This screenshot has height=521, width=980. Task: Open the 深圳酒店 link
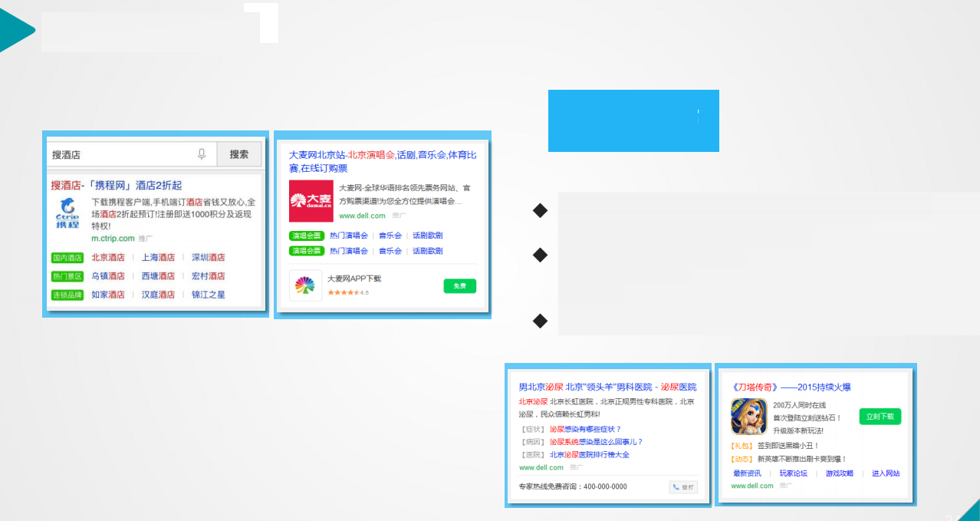tap(208, 258)
